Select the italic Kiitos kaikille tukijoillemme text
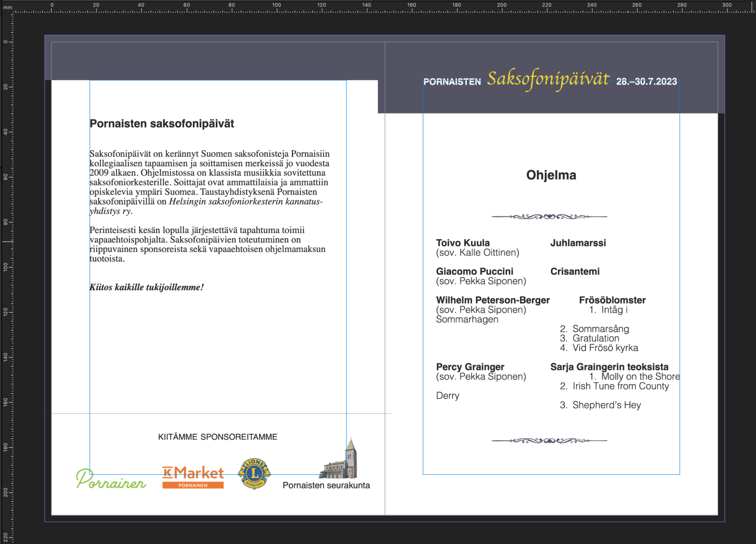The height and width of the screenshot is (544, 756). point(147,287)
